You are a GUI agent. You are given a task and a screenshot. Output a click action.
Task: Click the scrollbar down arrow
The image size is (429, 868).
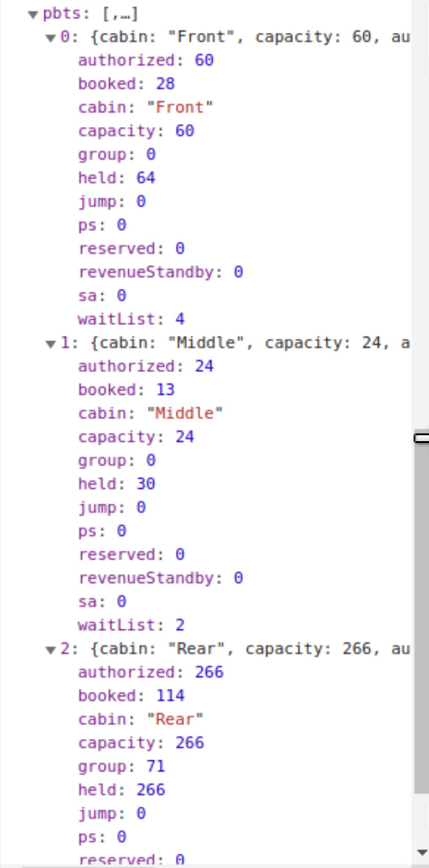click(421, 852)
